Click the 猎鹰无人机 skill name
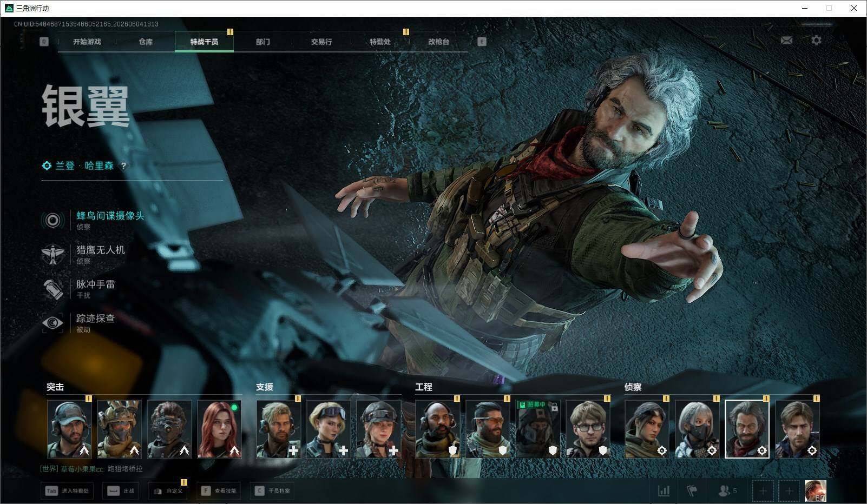This screenshot has height=504, width=867. [101, 250]
